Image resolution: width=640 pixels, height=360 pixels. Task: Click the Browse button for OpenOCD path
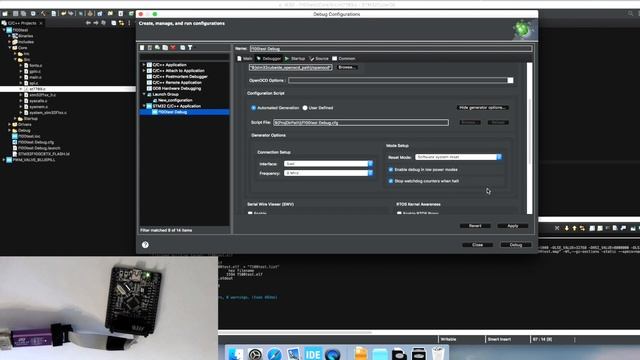[347, 67]
